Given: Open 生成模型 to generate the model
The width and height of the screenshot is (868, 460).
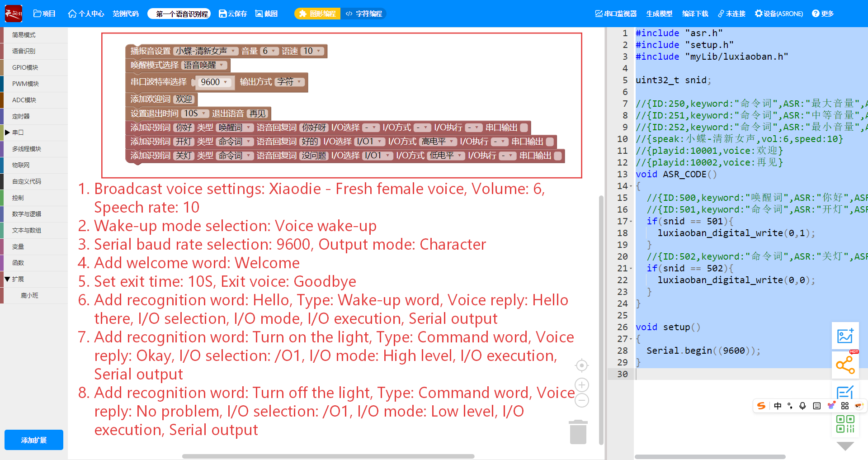Looking at the screenshot, I should (659, 14).
